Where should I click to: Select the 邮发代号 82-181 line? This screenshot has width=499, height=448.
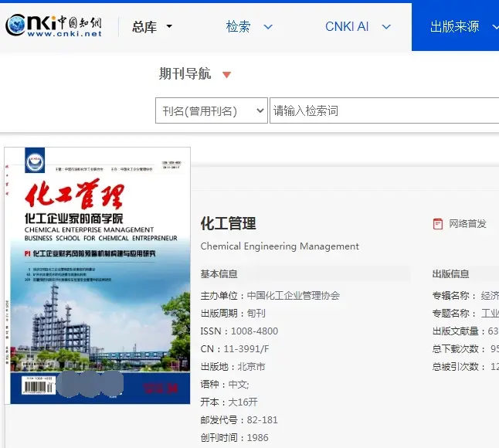click(x=239, y=420)
